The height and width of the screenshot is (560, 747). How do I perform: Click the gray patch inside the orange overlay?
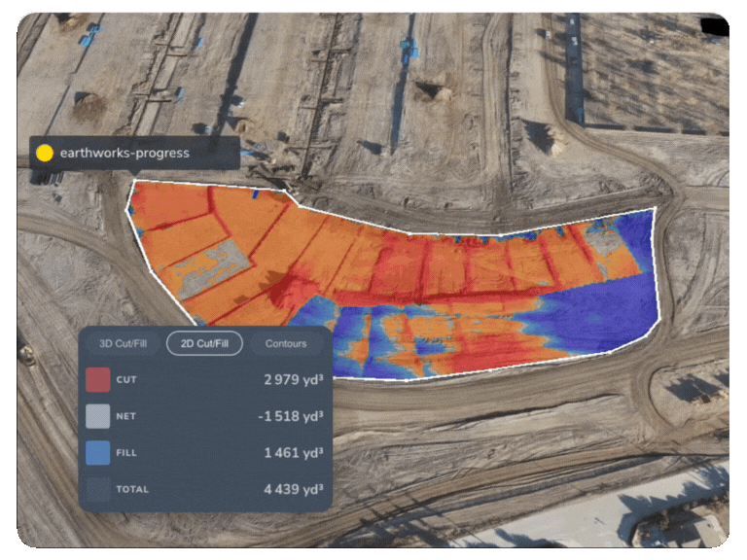[215, 266]
